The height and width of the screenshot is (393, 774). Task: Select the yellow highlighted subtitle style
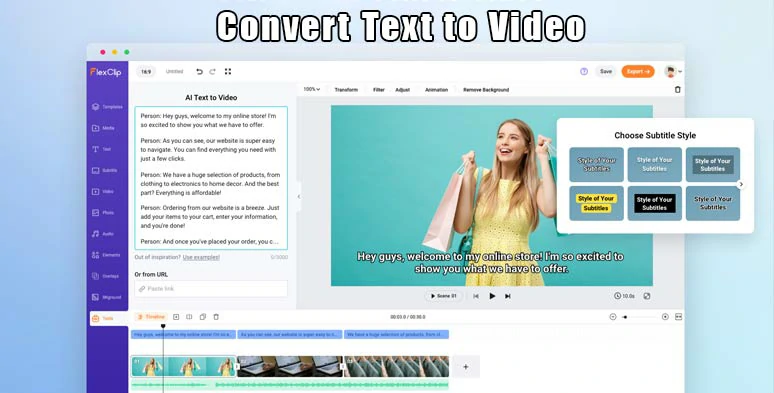596,203
